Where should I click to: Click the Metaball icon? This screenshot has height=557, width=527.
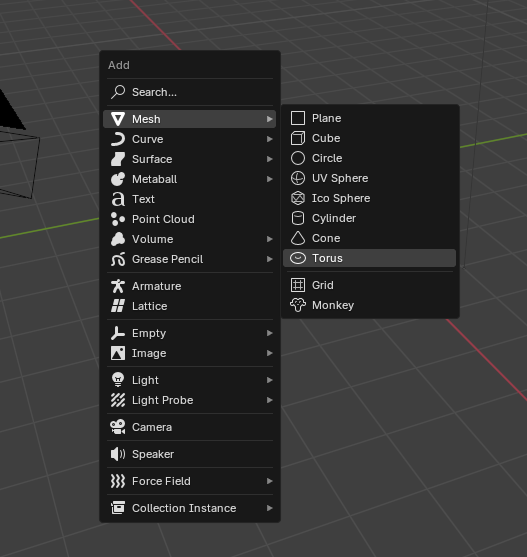[x=118, y=179]
